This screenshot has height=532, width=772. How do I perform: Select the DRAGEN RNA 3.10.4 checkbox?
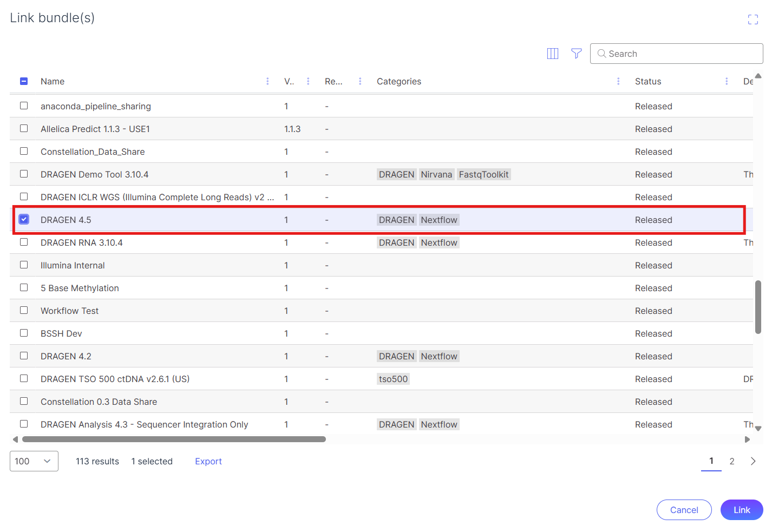(x=24, y=242)
